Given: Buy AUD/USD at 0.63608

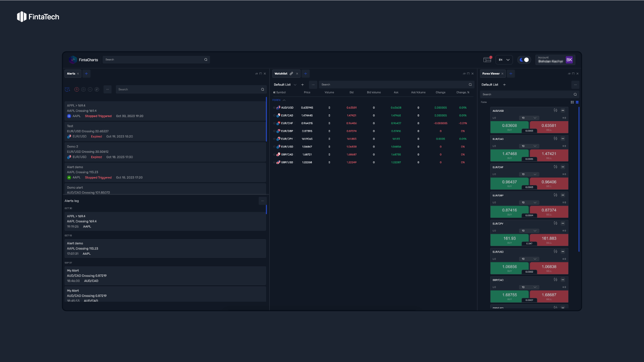Looking at the screenshot, I should pos(509,127).
